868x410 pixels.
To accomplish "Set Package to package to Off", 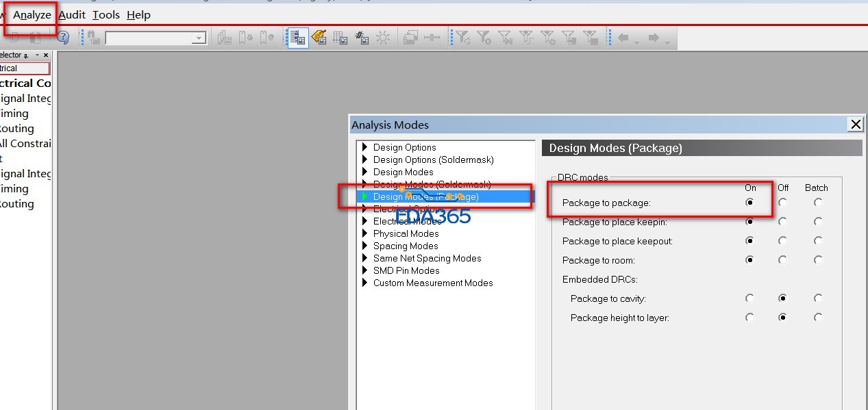I will click(782, 203).
